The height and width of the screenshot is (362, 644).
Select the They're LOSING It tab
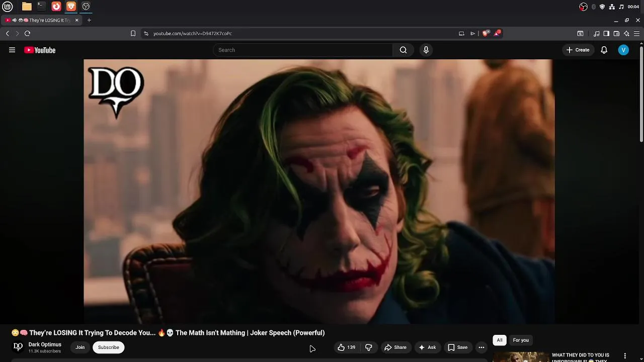coord(42,20)
